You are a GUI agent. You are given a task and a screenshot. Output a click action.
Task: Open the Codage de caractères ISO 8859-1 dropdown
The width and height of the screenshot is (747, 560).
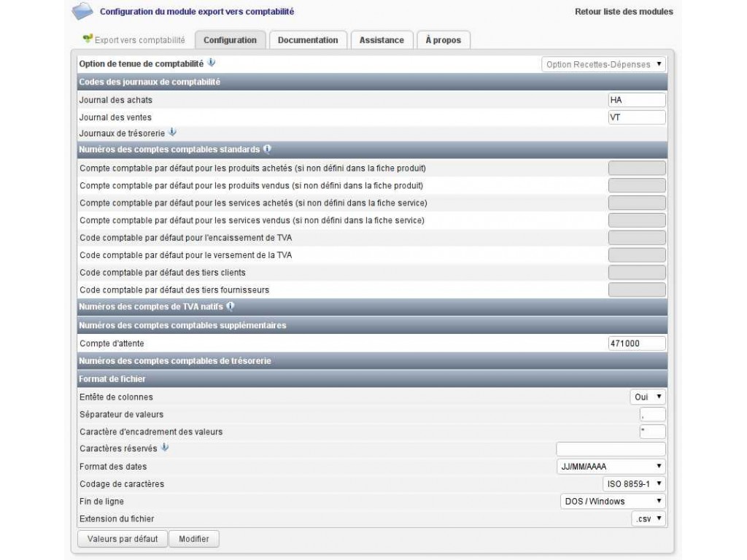634,484
